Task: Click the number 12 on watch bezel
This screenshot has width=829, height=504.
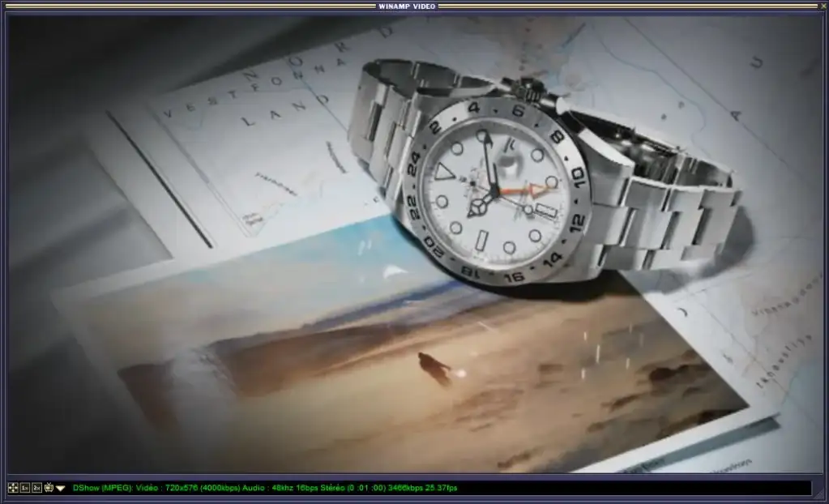Action: pos(577,220)
